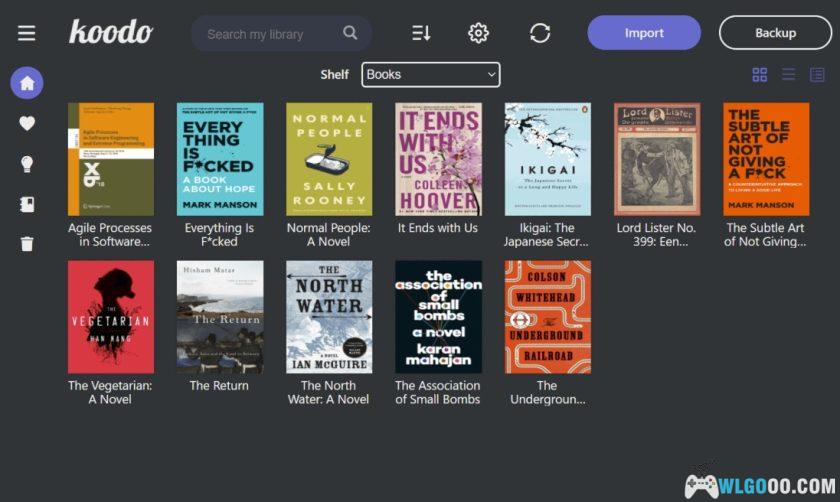
Task: Open the Notes section in sidebar
Action: point(27,204)
